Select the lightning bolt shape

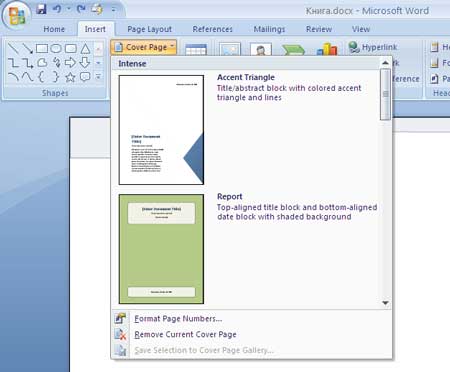point(56,63)
